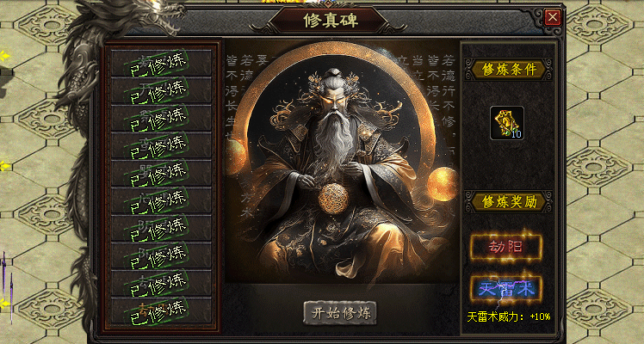Select the third 已修炼 stage in the list

pyautogui.click(x=161, y=117)
